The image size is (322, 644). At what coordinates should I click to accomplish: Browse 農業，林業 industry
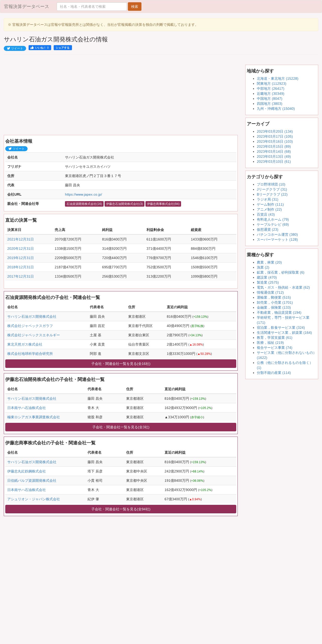point(269,262)
